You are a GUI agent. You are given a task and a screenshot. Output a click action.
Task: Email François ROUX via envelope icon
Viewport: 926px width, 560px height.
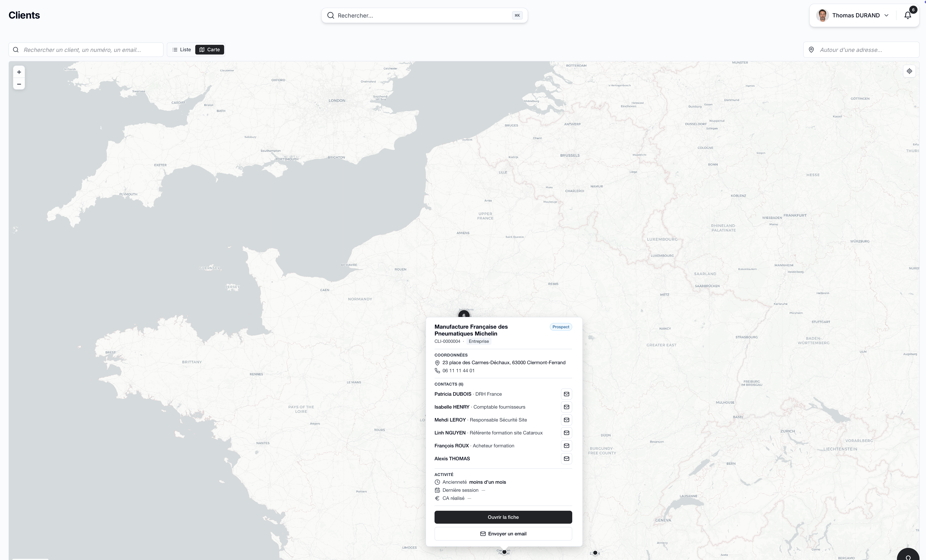click(x=566, y=446)
